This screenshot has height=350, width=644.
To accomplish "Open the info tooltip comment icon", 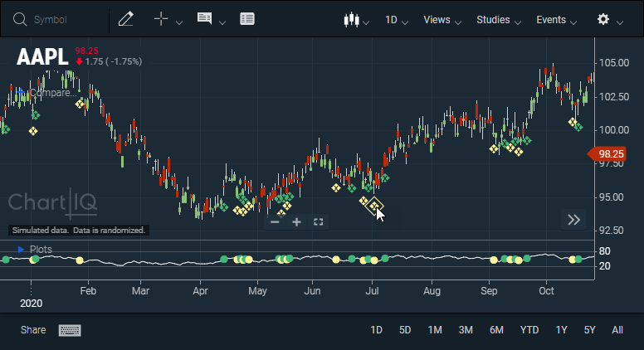I will (x=204, y=19).
